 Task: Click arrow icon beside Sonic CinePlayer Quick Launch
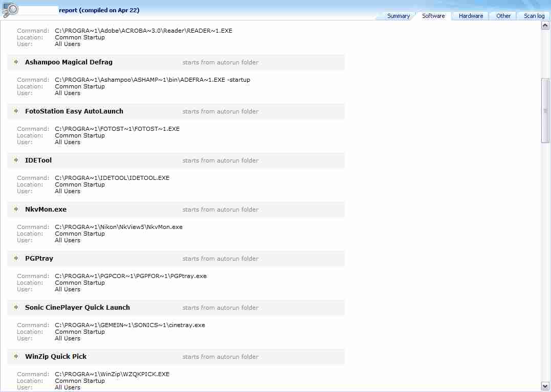pos(16,307)
